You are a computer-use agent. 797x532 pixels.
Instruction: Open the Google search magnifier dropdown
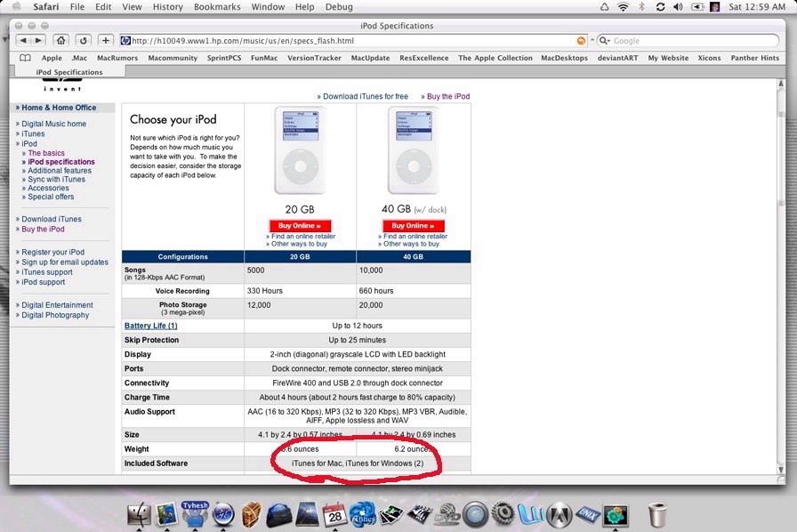(x=604, y=41)
